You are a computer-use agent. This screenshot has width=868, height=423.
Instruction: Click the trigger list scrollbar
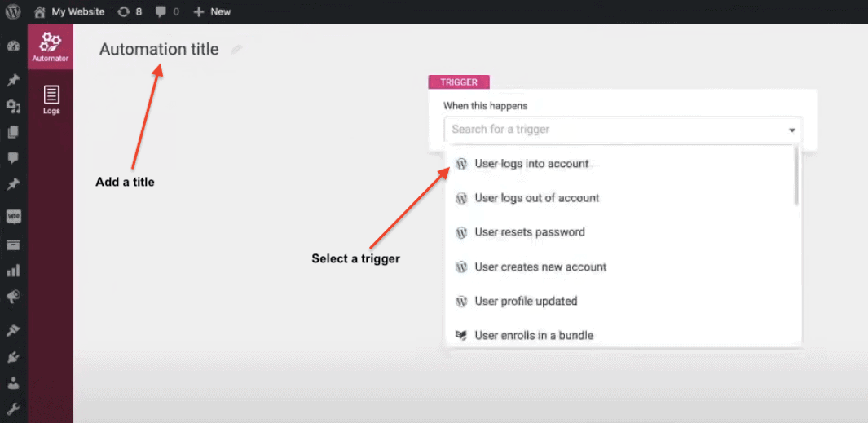tap(796, 176)
